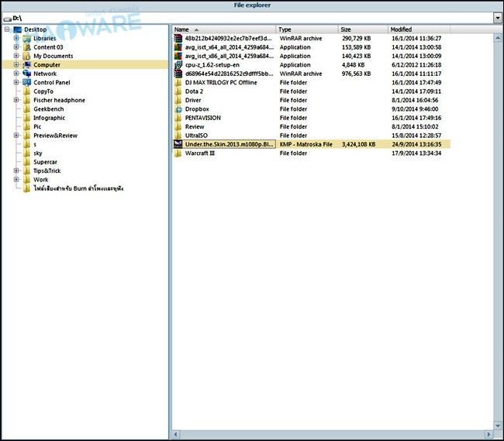
Task: Expand the Control Panel node
Action: tap(16, 82)
